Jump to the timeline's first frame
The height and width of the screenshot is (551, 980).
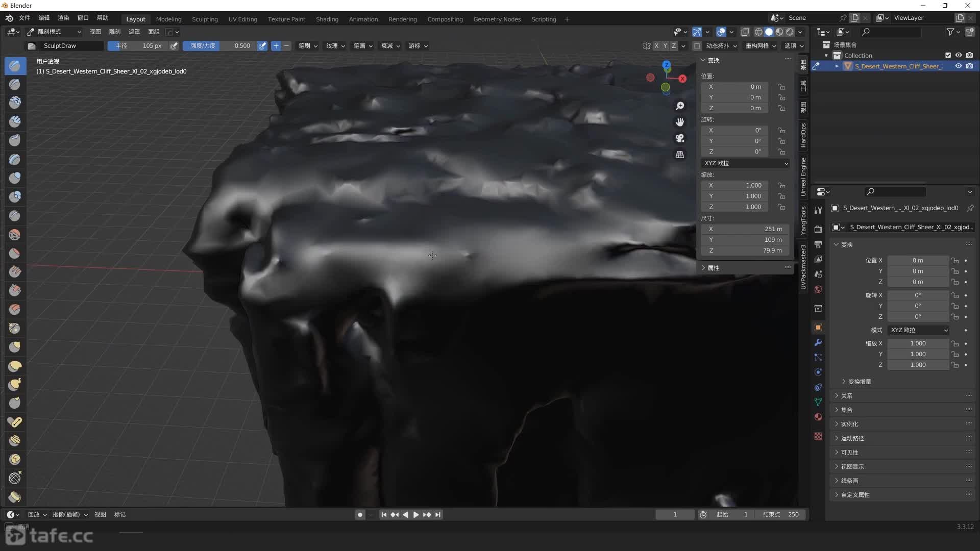[384, 515]
